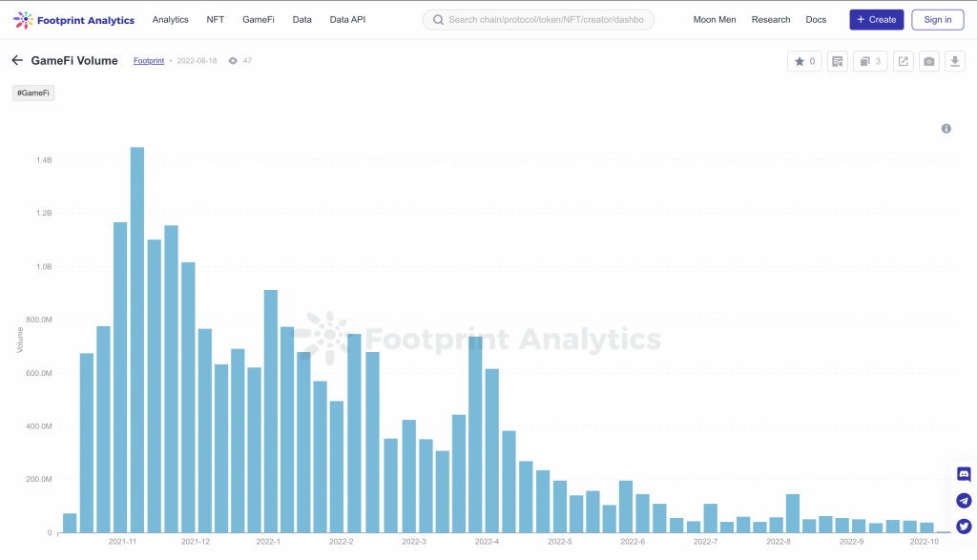Screen dimensions: 977x560
Task: Click the 2021-11 x-axis label
Action: coord(122,541)
